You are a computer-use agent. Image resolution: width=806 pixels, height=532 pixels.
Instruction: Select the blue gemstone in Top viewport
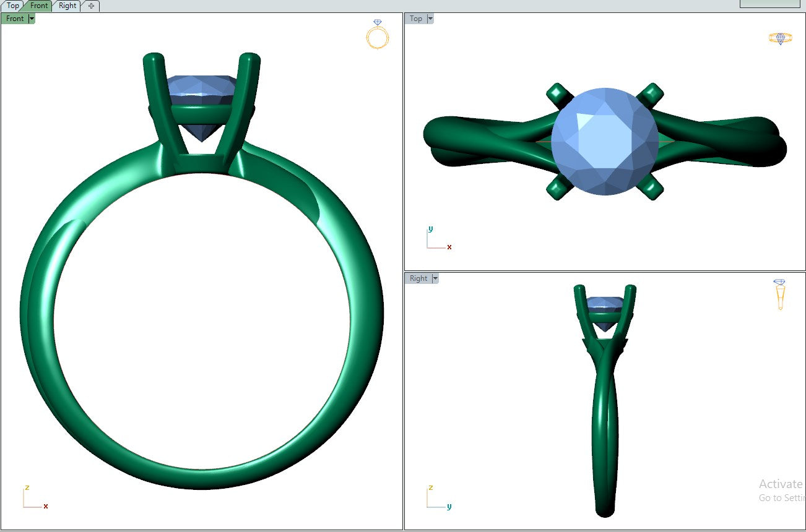[604, 141]
